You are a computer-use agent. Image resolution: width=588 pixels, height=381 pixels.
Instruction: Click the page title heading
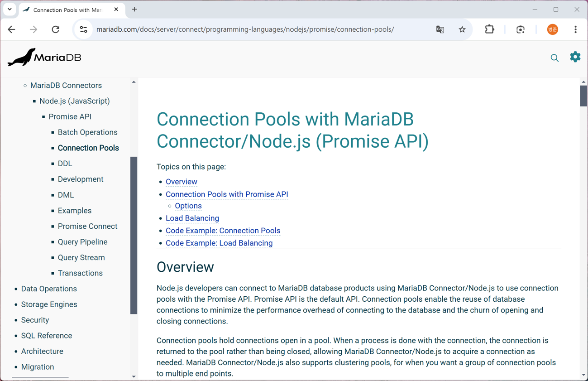coord(292,130)
